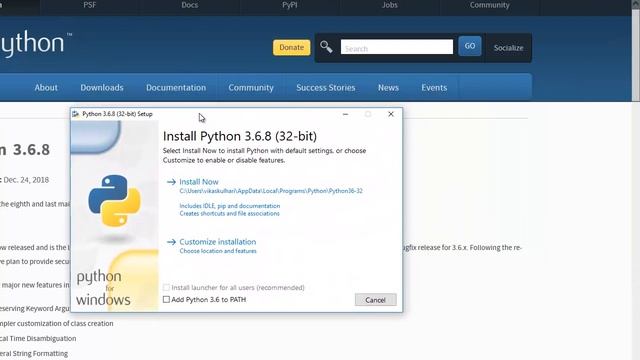Click the magnifier search icon

(326, 47)
